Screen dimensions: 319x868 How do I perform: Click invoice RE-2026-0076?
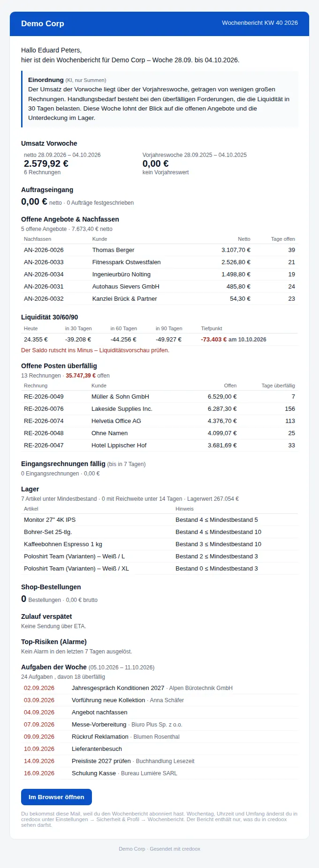pyautogui.click(x=44, y=408)
